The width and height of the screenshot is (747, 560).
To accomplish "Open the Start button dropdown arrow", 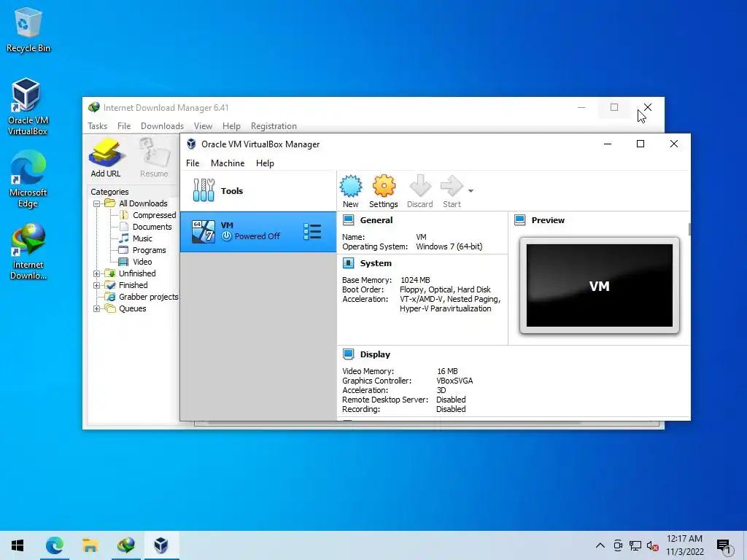I will [x=471, y=191].
